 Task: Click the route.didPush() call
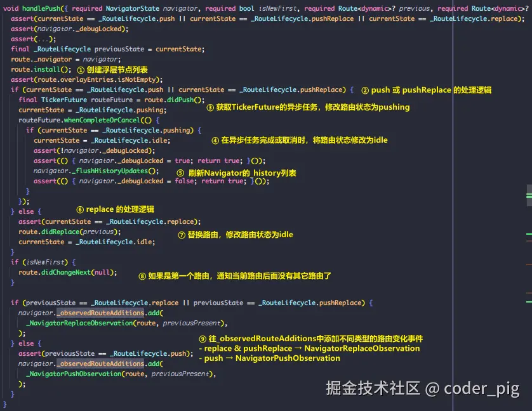(x=175, y=100)
